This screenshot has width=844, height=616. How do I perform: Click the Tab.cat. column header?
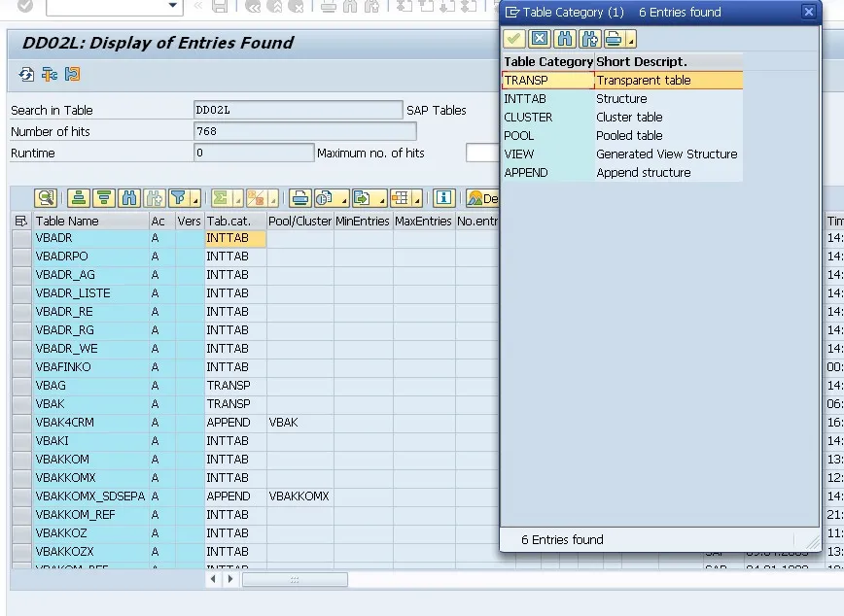[x=235, y=222]
